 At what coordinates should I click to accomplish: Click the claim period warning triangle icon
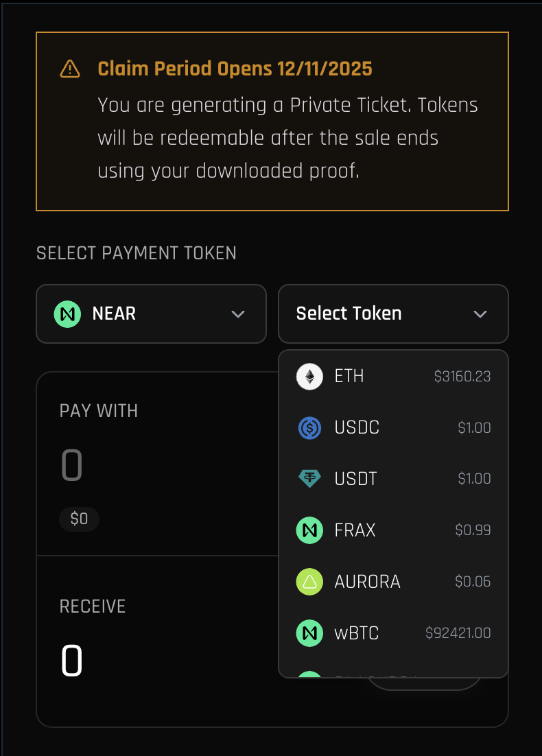click(70, 69)
